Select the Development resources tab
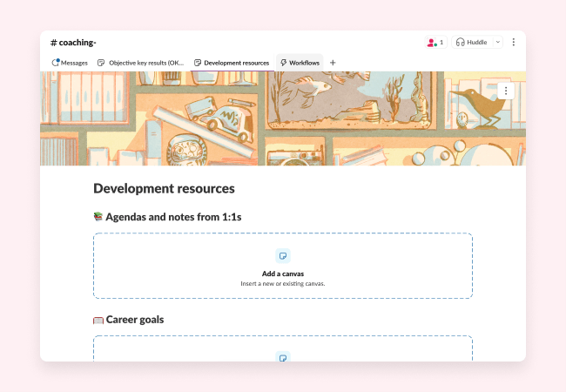 point(231,63)
